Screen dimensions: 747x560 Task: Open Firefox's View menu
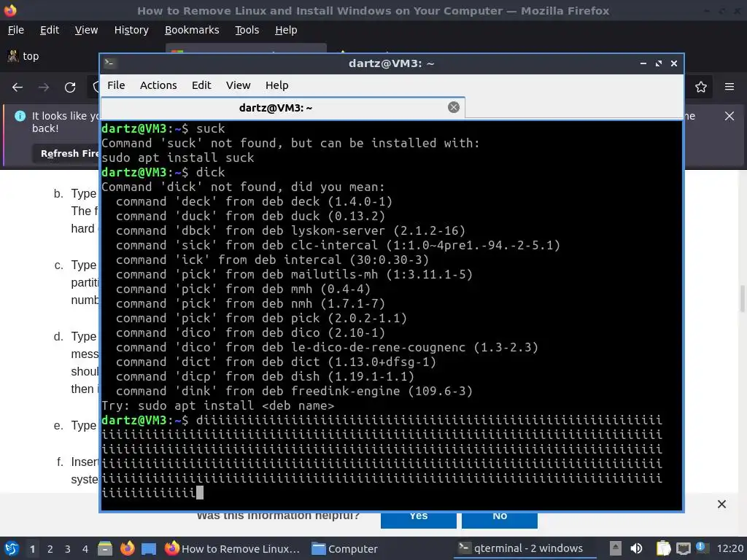(x=86, y=30)
